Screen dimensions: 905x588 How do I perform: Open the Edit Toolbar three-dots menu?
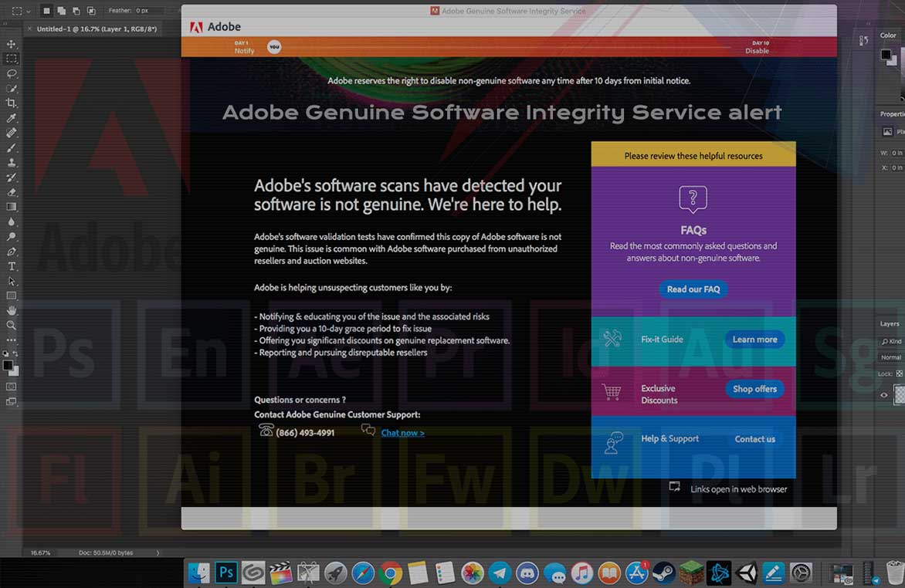[11, 340]
